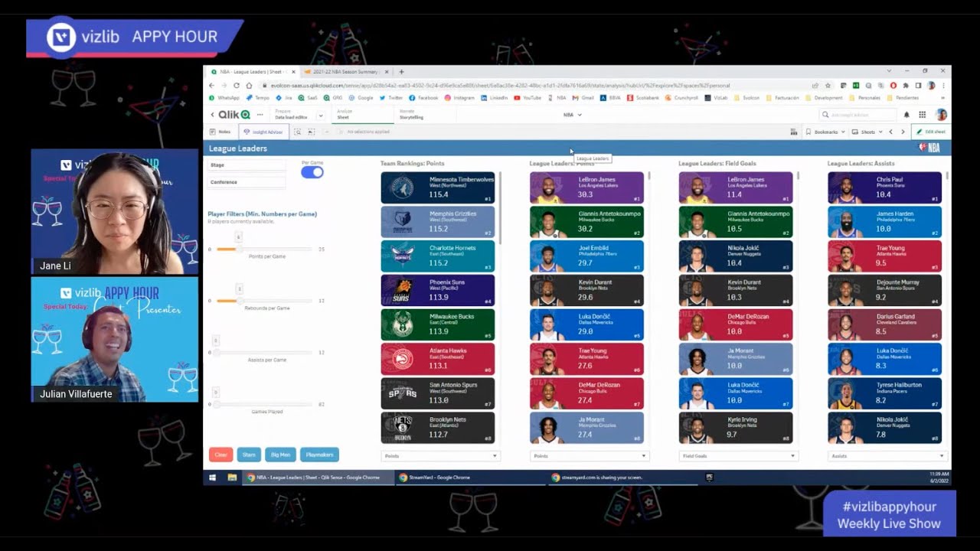Go back using browser back arrow
980x551 pixels.
[x=212, y=86]
